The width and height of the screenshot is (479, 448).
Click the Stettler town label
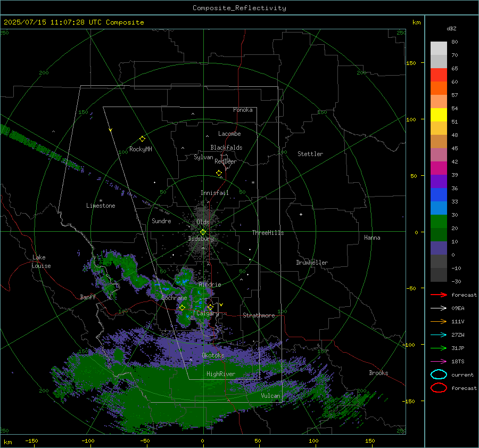pos(310,154)
